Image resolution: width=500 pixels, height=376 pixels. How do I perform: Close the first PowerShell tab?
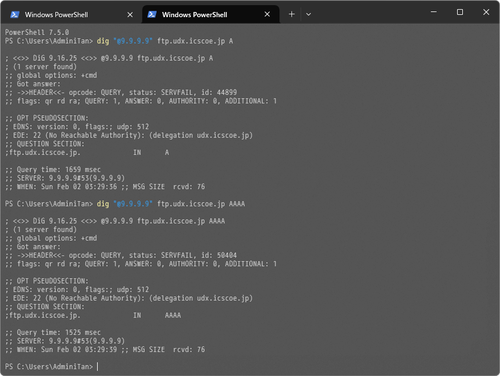(130, 15)
